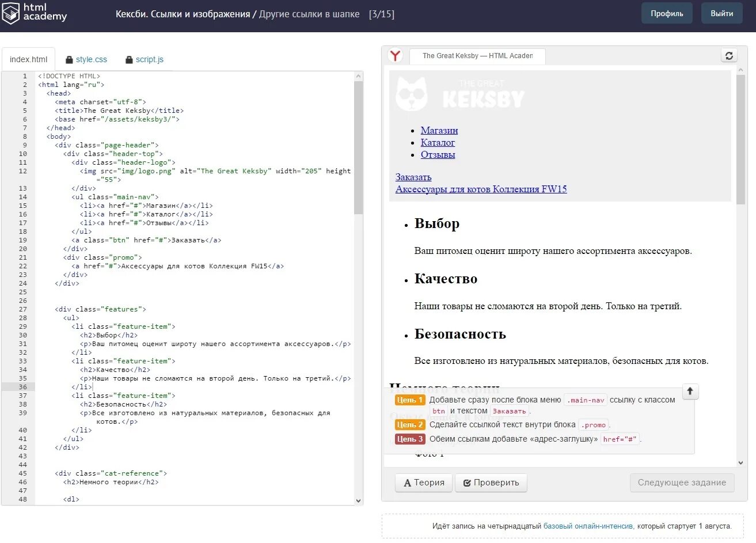Open the script.js tab
756x543 pixels.
144,59
